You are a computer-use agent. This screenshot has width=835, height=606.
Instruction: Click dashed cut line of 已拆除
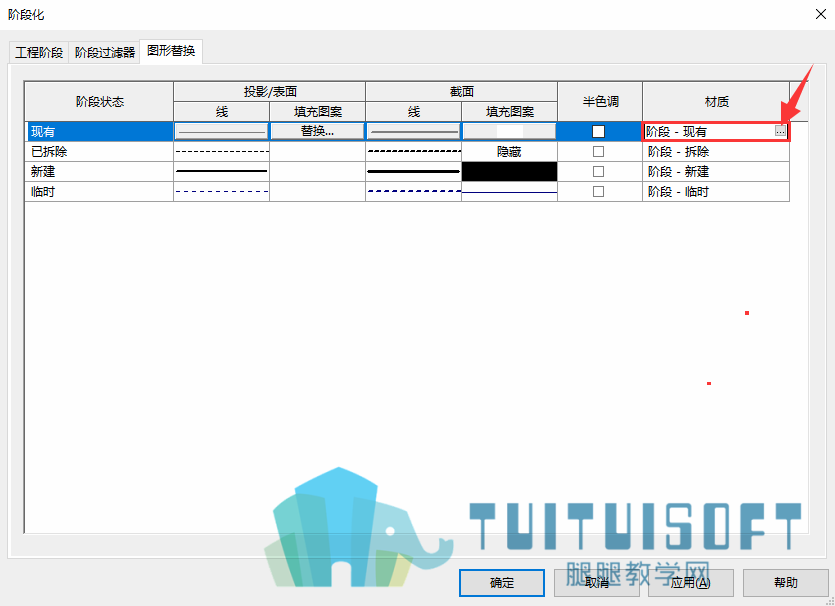click(x=414, y=152)
